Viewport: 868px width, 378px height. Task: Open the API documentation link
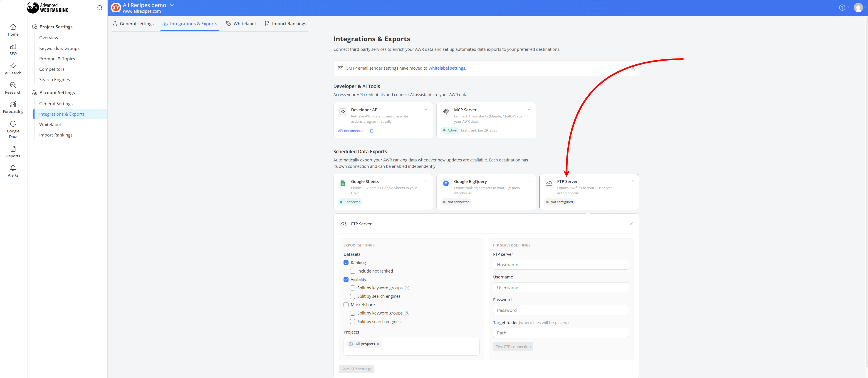356,131
